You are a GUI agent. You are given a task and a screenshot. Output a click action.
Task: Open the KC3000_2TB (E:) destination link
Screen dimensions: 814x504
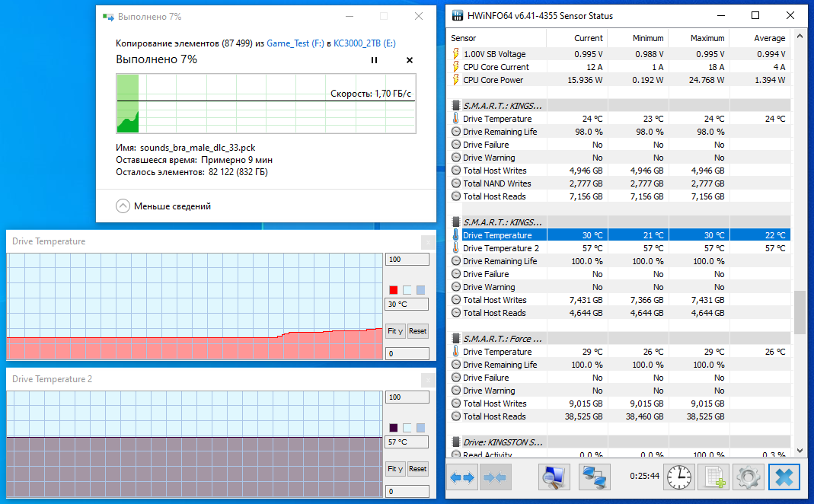click(365, 43)
